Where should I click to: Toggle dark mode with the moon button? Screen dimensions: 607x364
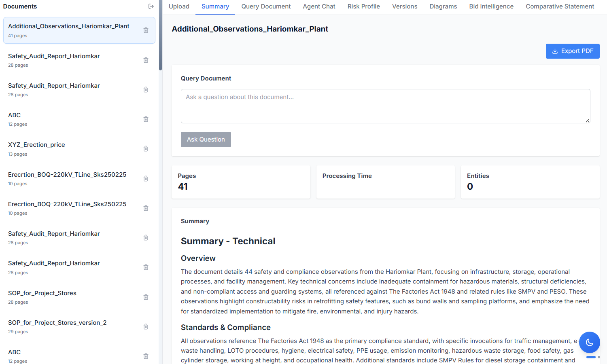589,343
